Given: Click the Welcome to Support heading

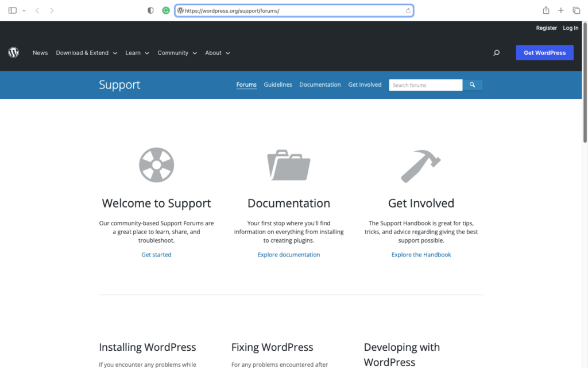Looking at the screenshot, I should click(x=156, y=203).
